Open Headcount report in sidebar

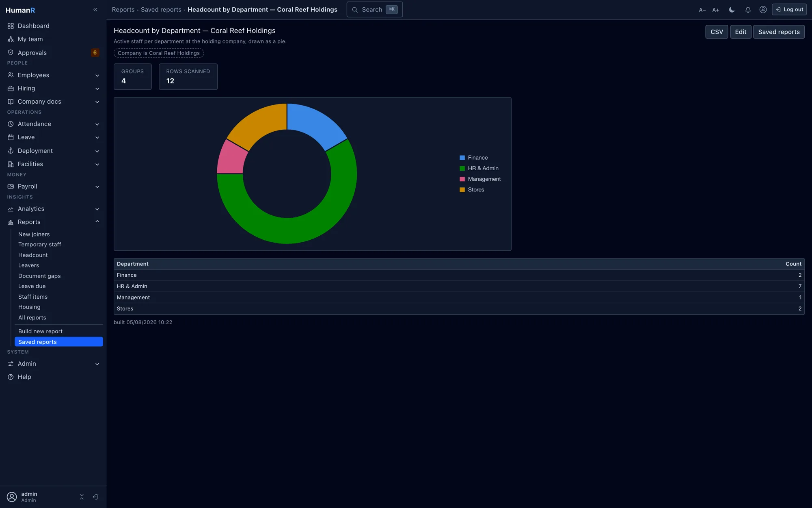[33, 255]
